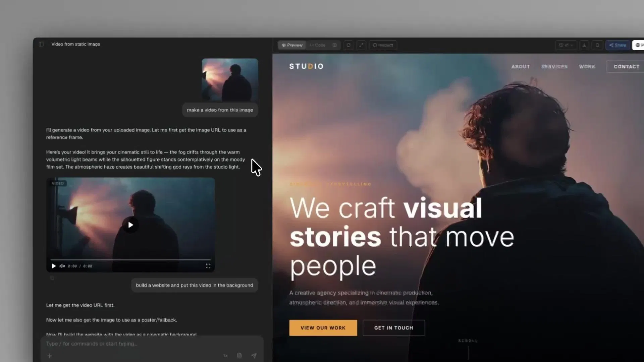
Task: Open the uploaded image thumbnail in the chat
Action: point(230,80)
